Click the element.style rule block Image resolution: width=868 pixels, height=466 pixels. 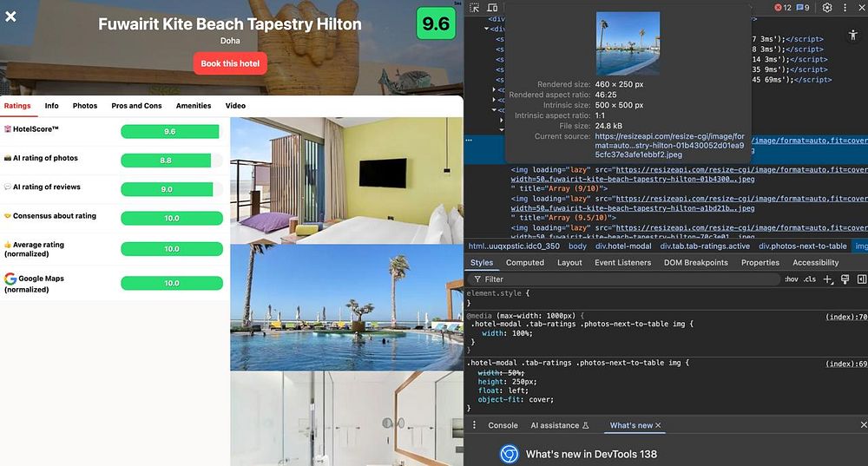point(498,298)
